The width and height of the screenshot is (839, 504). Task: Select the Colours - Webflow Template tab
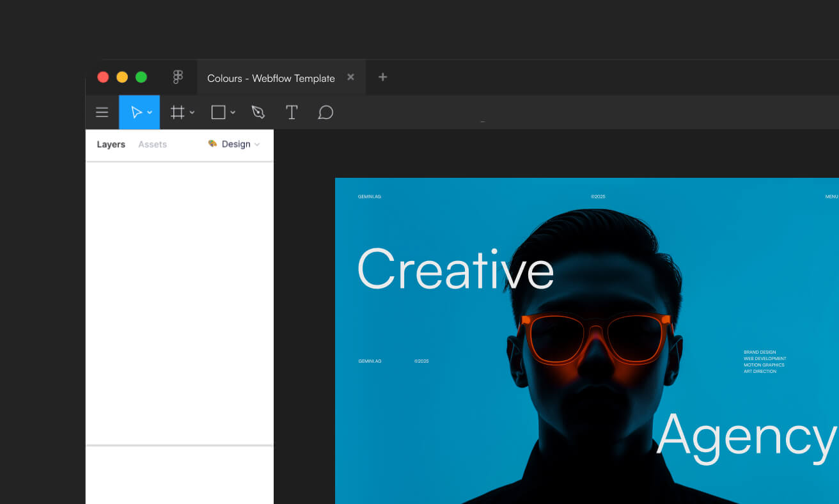point(270,77)
